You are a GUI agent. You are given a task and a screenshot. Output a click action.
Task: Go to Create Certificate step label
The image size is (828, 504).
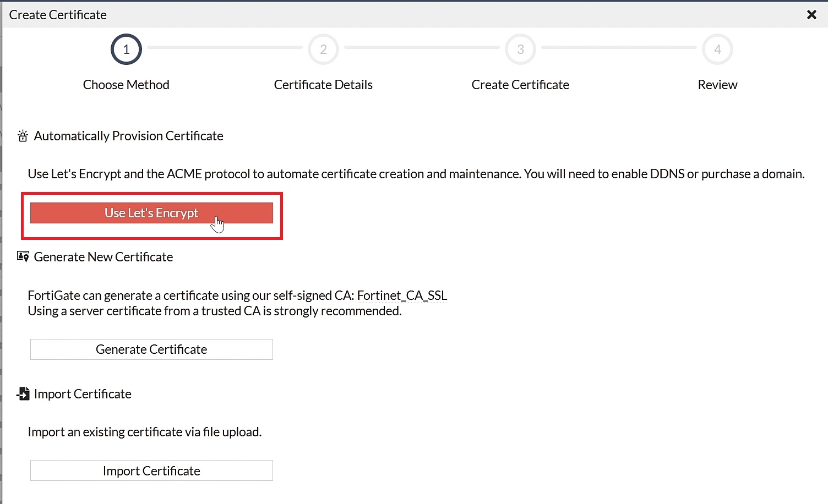click(520, 85)
